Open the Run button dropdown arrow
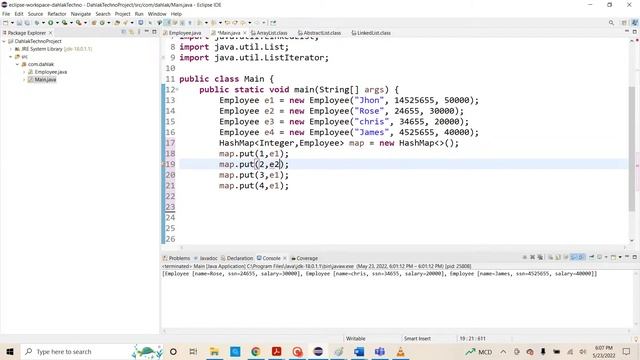 (57, 23)
